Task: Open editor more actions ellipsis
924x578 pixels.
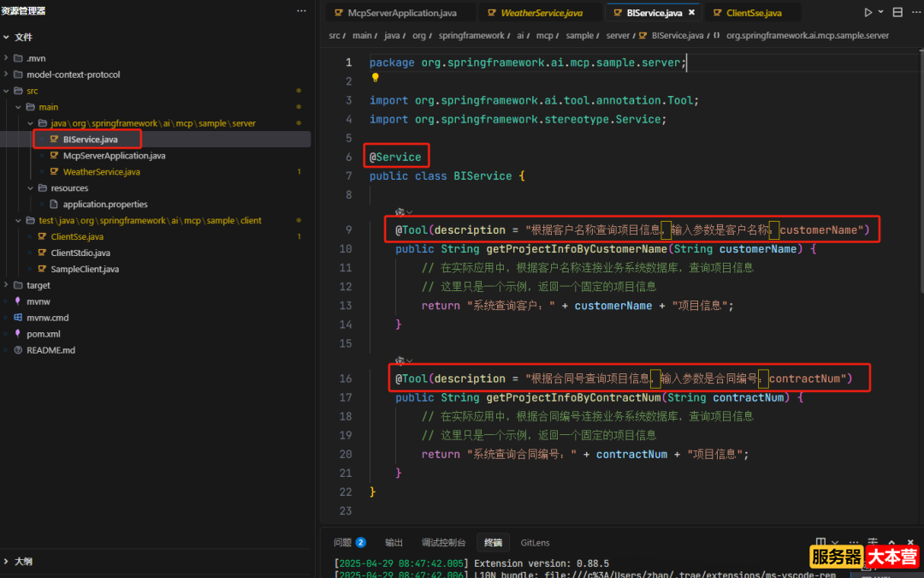Action: click(x=916, y=12)
